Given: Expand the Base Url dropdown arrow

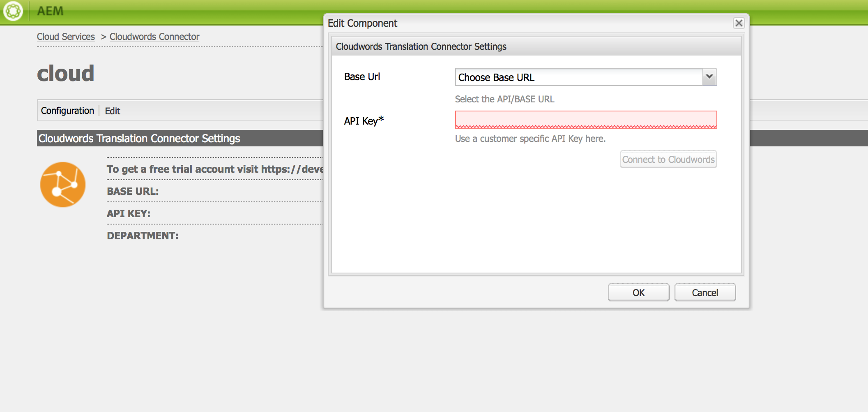Looking at the screenshot, I should coord(709,77).
